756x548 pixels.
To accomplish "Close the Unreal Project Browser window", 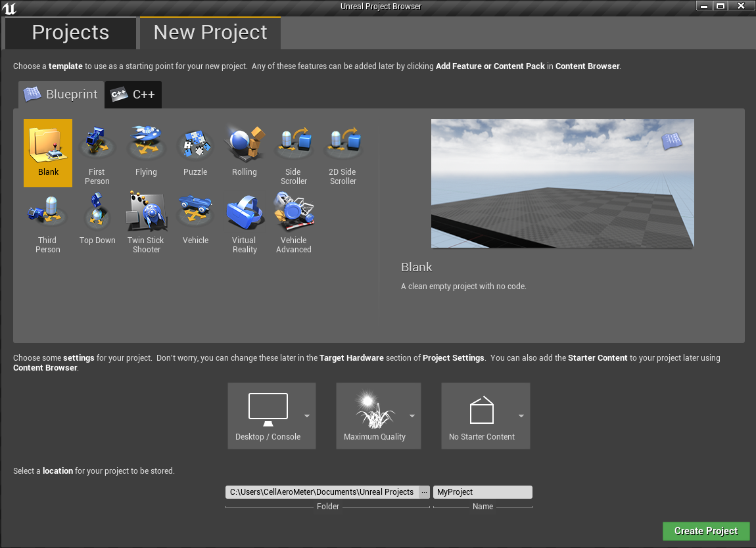I will pyautogui.click(x=741, y=6).
